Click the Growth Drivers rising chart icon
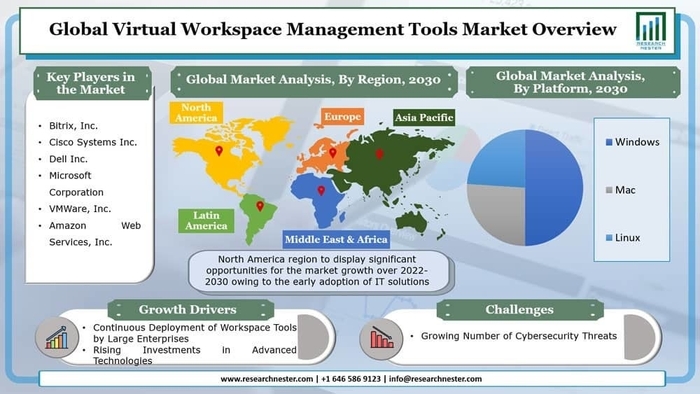Image resolution: width=700 pixels, height=394 pixels. (57, 337)
